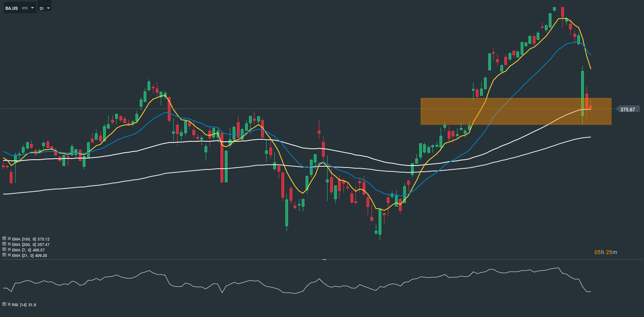Click the RSI [14] 31.9 label

pos(24,305)
